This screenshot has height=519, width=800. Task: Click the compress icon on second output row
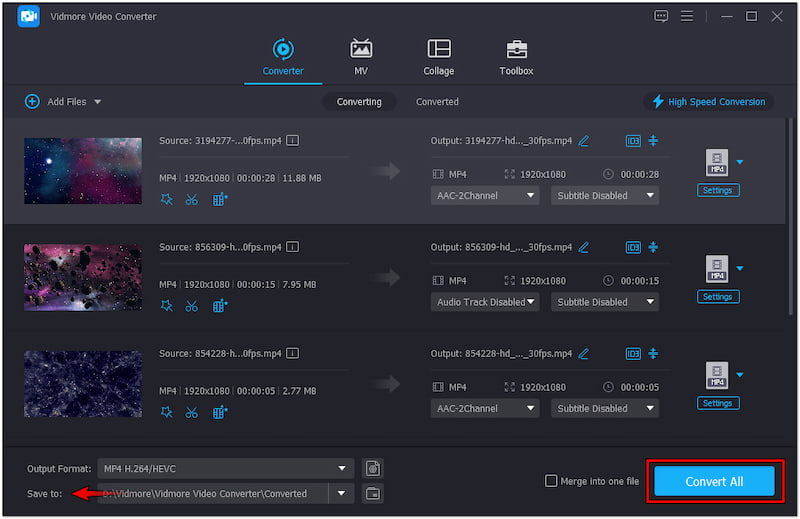tap(653, 247)
